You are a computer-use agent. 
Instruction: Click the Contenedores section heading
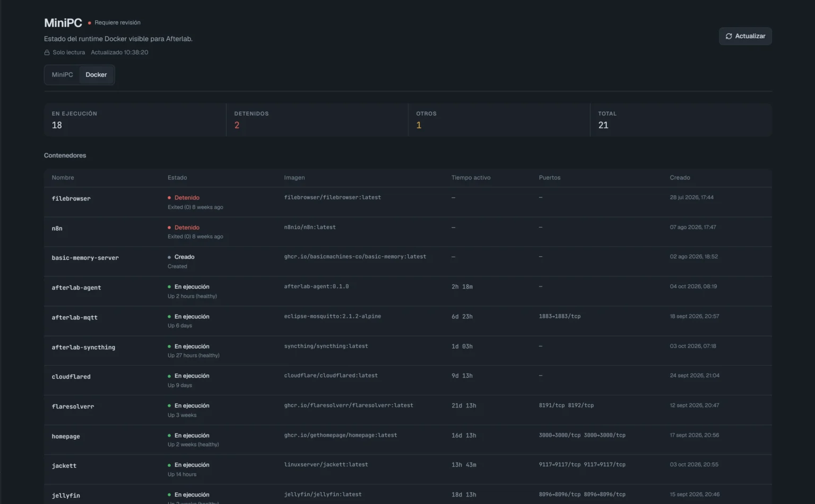click(65, 155)
